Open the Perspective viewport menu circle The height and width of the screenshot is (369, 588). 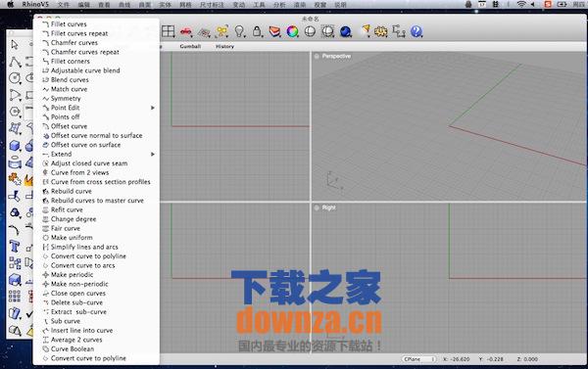pyautogui.click(x=317, y=56)
